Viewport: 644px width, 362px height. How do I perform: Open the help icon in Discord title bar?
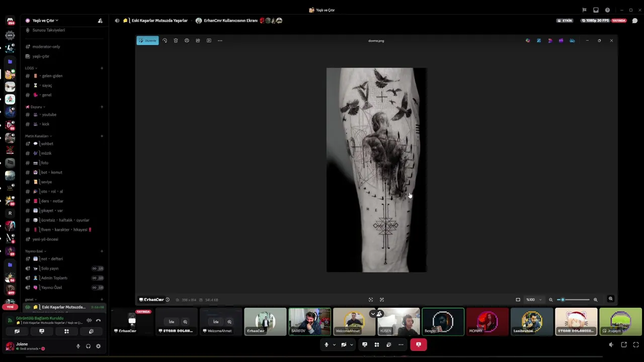607,10
